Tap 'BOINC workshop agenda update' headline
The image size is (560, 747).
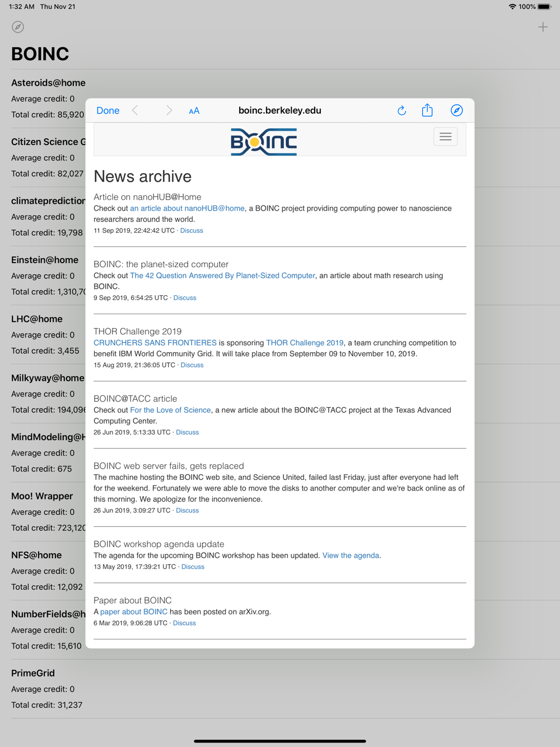(x=159, y=544)
